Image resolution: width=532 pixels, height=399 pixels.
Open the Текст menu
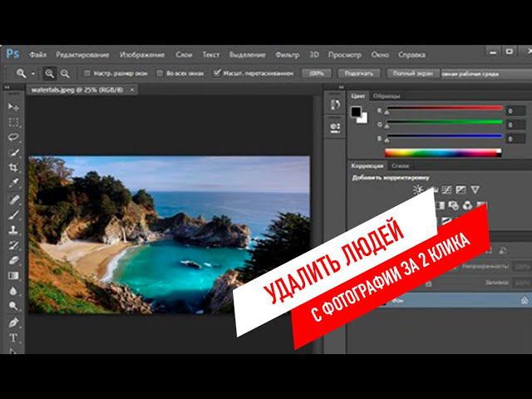[210, 55]
